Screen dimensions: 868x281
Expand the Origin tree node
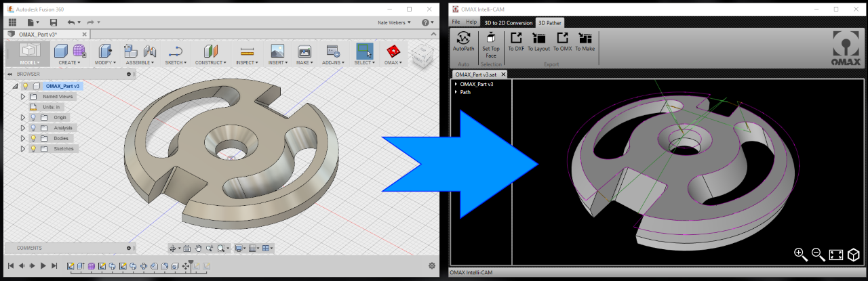pyautogui.click(x=23, y=117)
